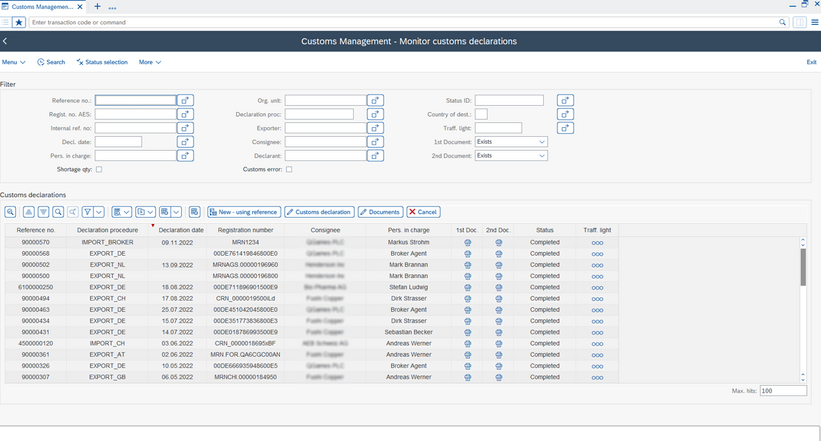
Task: Click the favorites star icon
Action: pyautogui.click(x=19, y=23)
